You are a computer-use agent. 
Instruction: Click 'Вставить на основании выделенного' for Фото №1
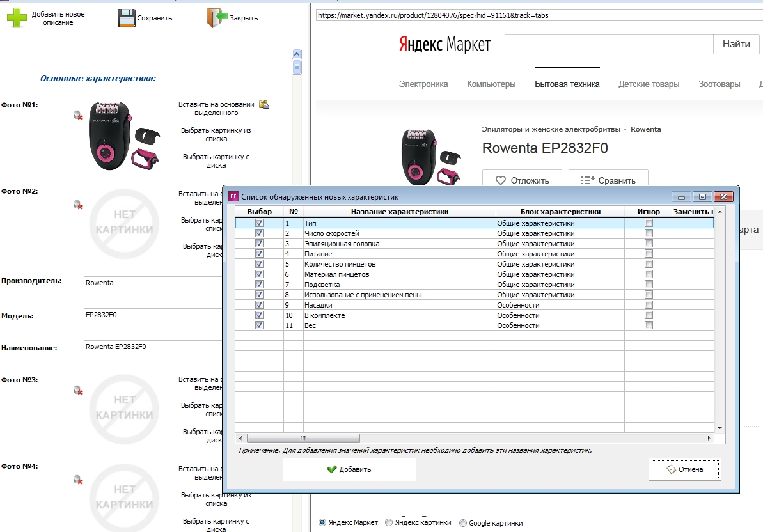point(216,109)
